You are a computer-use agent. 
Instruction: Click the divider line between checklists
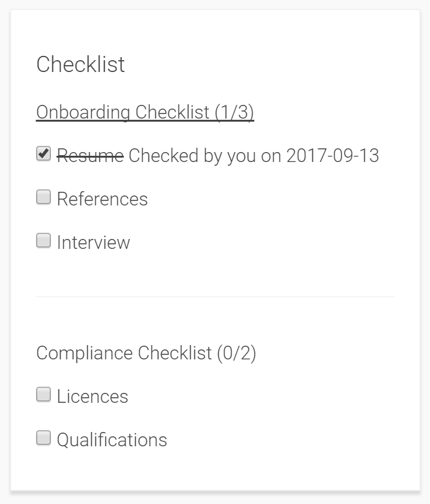215,297
